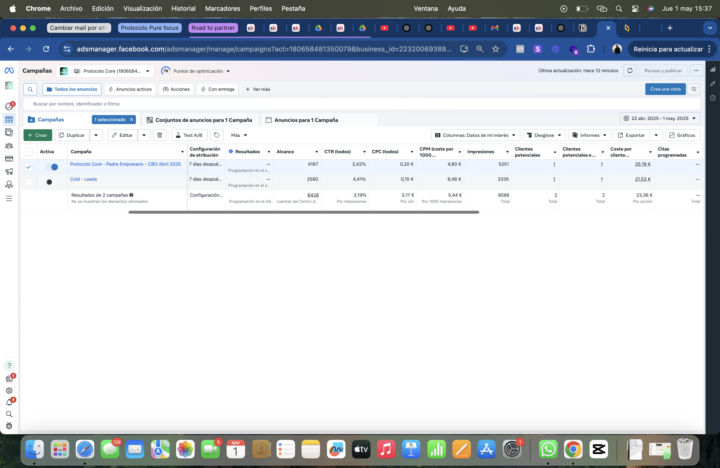
Task: Click the filter search magnifier button
Action: point(30,89)
